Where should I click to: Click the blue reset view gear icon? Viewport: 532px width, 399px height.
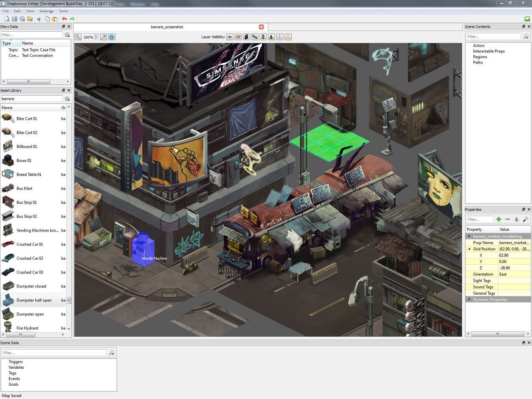click(112, 37)
